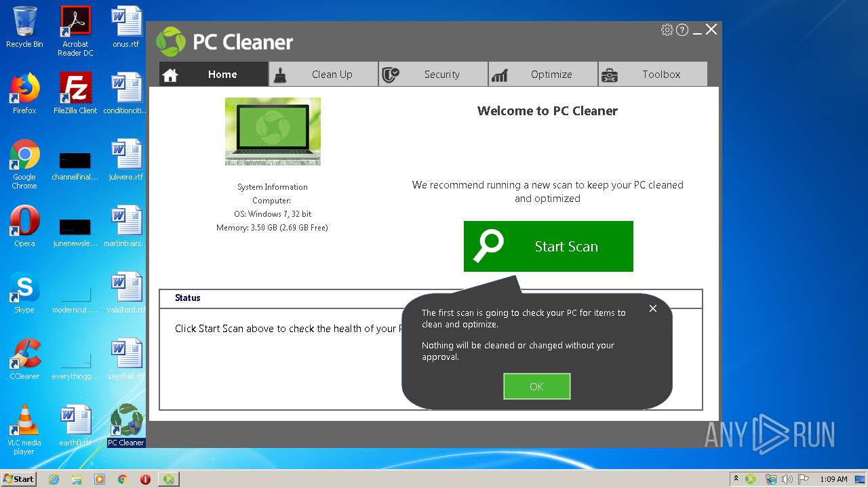Select the PC Cleaner desktop shortcut
The height and width of the screenshot is (488, 868).
(126, 426)
